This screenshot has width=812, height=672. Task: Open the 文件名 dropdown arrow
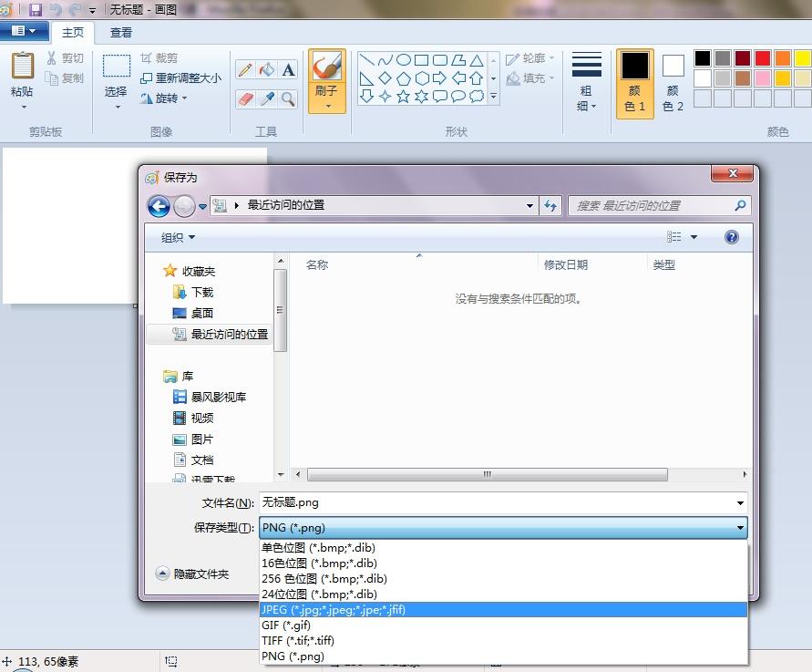(740, 503)
